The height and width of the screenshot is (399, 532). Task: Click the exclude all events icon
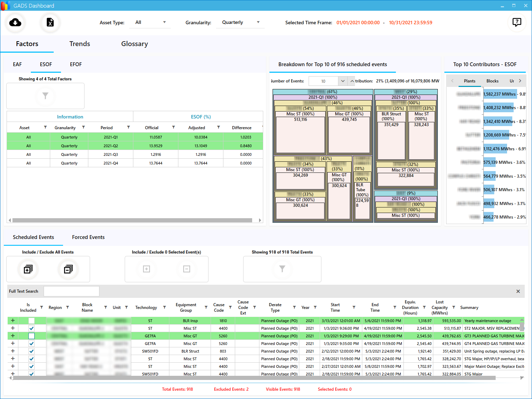click(x=68, y=269)
